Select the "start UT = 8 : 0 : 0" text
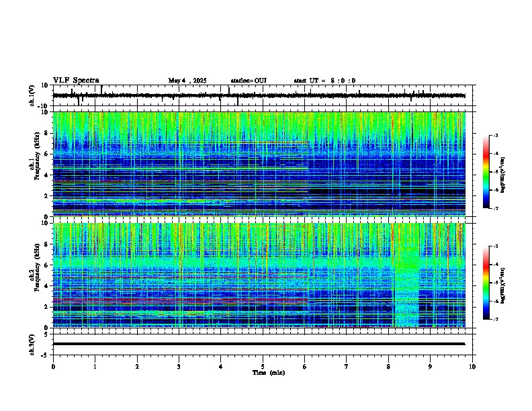This screenshot has height=411, width=532. tap(324, 81)
